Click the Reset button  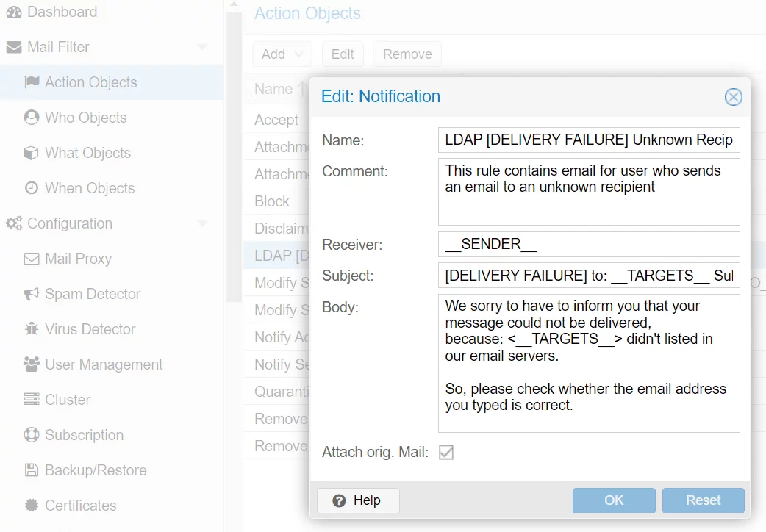click(703, 500)
